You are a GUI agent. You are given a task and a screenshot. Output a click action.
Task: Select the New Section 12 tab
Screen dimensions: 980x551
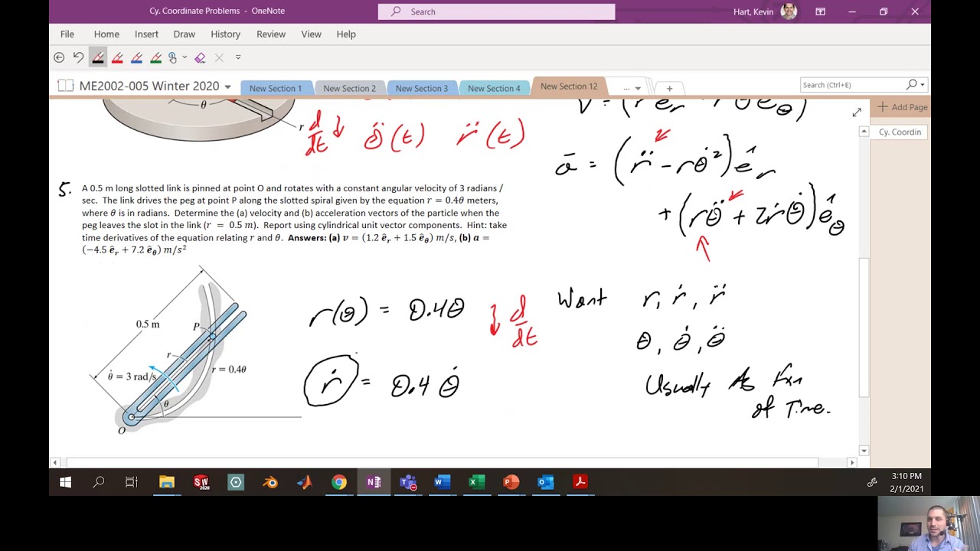pos(569,86)
